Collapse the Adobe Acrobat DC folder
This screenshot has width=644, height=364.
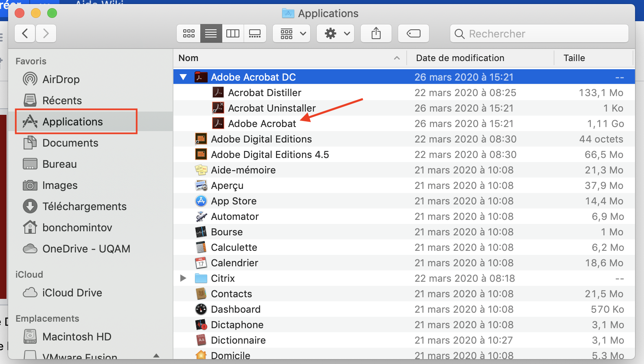pos(183,77)
